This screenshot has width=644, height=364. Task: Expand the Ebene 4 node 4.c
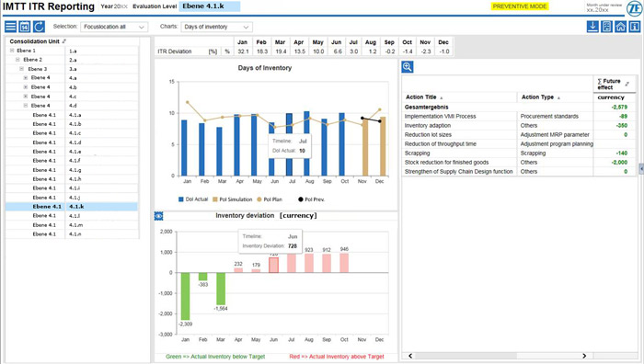[26, 97]
